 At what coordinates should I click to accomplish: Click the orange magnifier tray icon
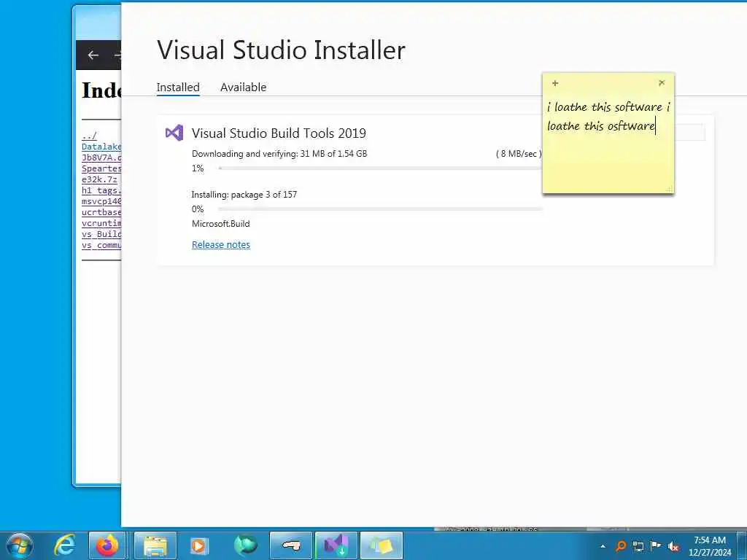pyautogui.click(x=620, y=546)
